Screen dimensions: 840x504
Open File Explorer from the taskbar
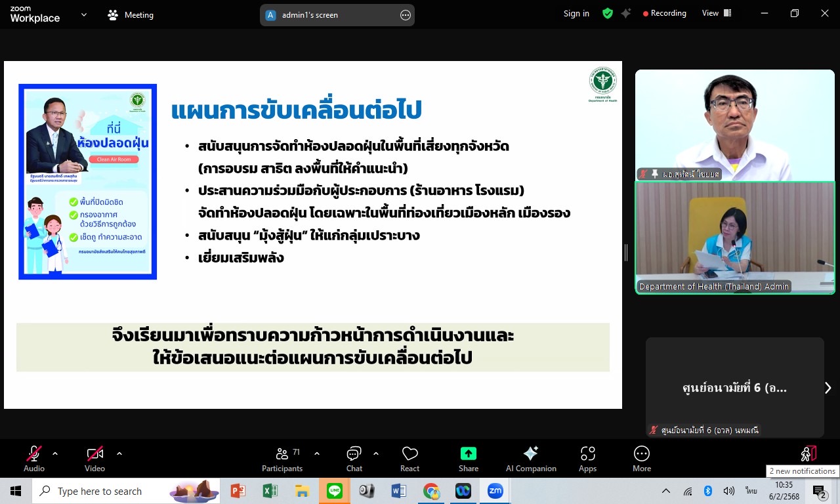coord(302,491)
